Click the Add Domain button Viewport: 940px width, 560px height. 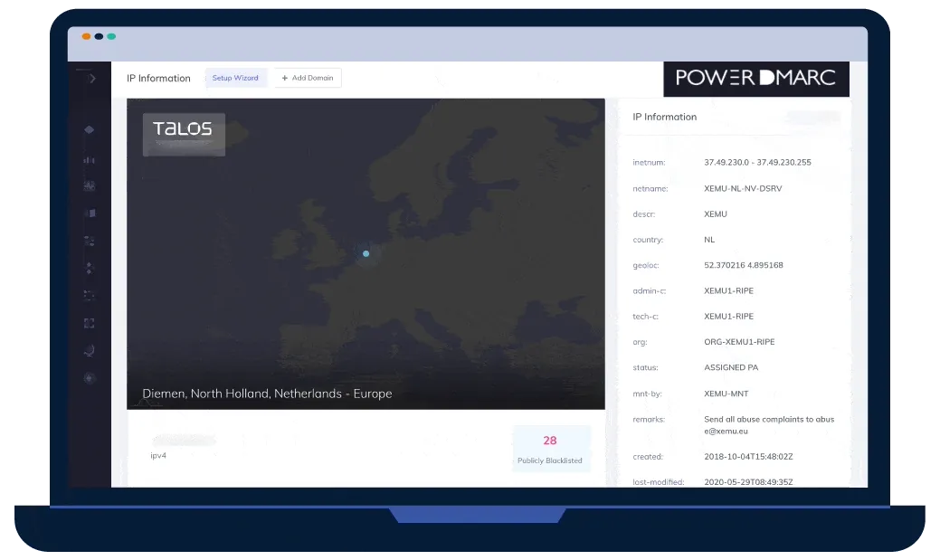308,78
